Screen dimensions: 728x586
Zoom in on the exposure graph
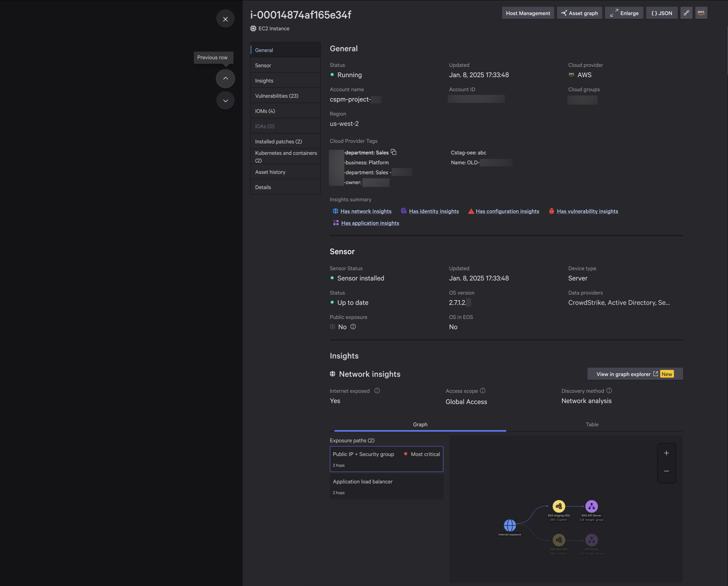click(x=666, y=453)
